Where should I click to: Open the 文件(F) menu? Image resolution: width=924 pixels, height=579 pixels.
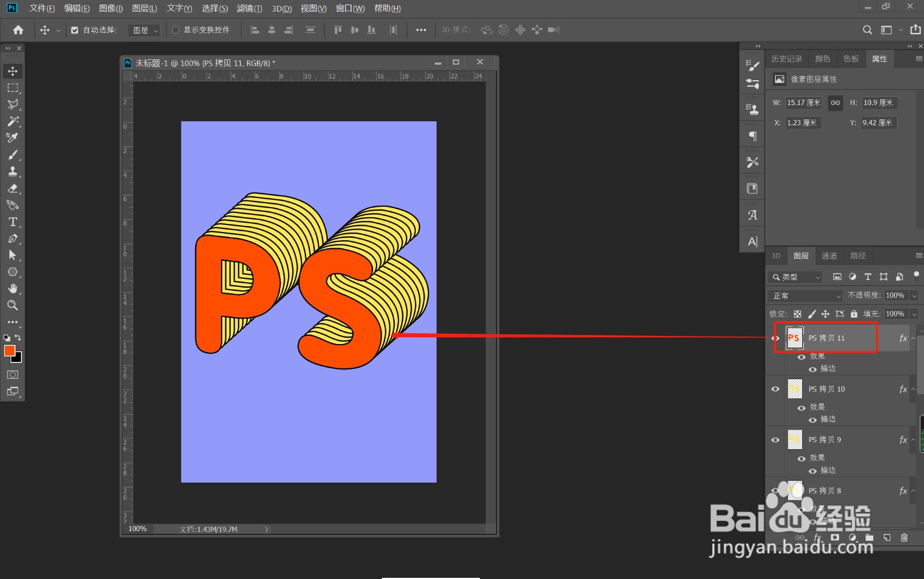click(x=42, y=8)
